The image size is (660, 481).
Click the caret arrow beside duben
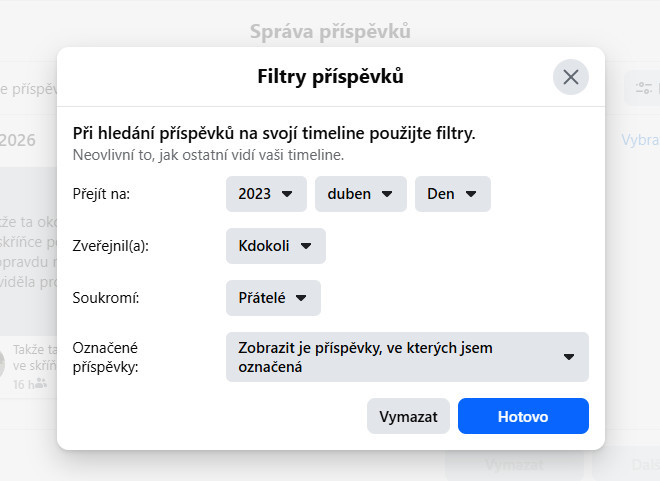click(x=388, y=194)
